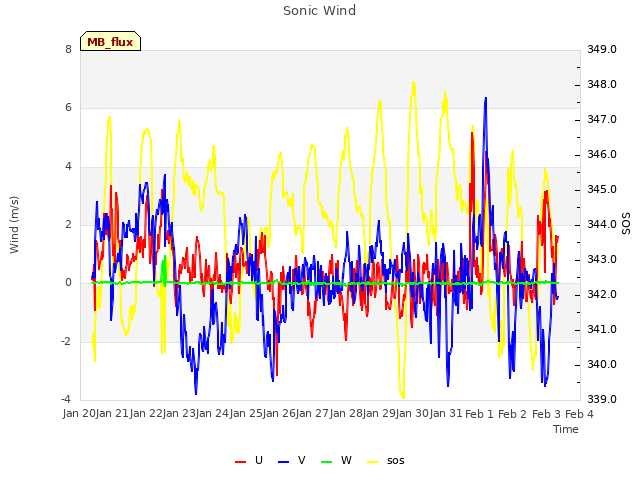
Task: Click the U legend label
Action: 259,460
